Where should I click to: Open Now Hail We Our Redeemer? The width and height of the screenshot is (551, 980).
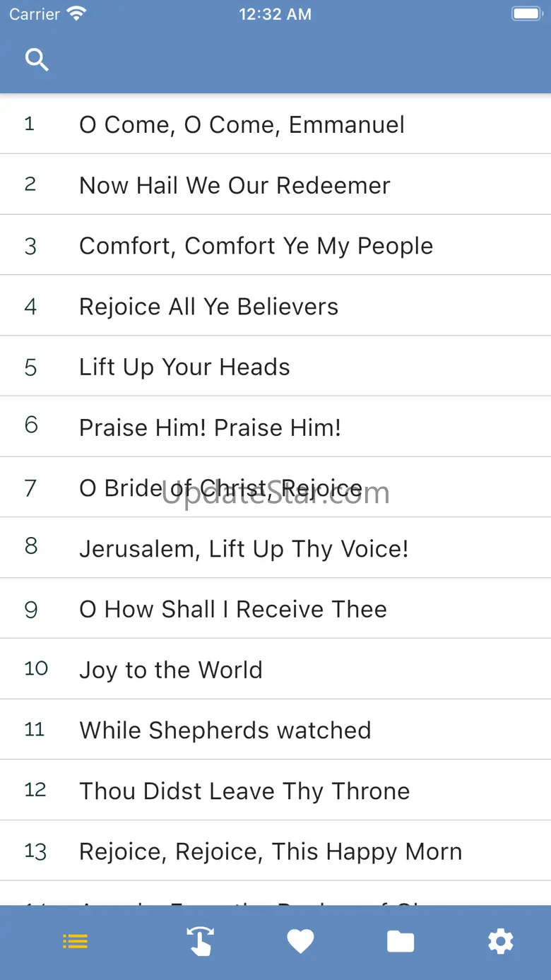(235, 185)
